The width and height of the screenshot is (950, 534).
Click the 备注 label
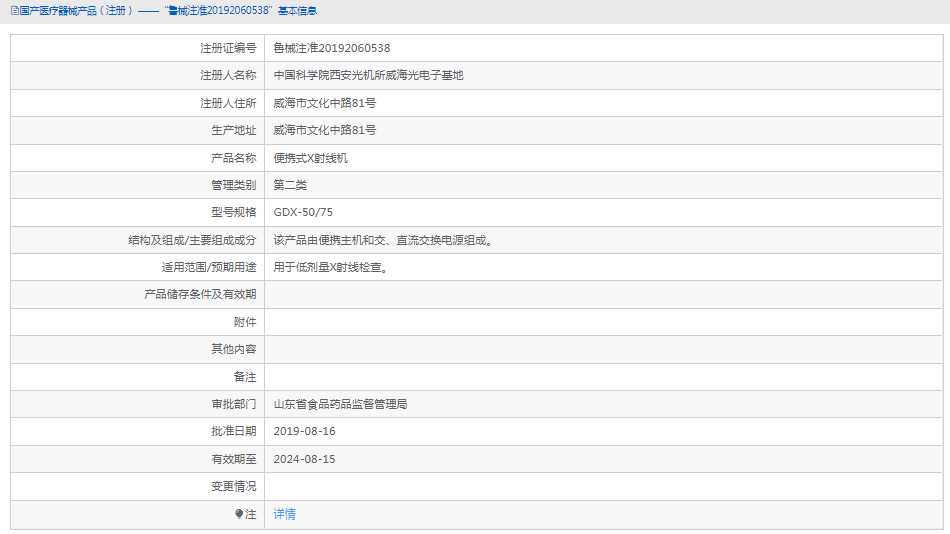(x=245, y=377)
